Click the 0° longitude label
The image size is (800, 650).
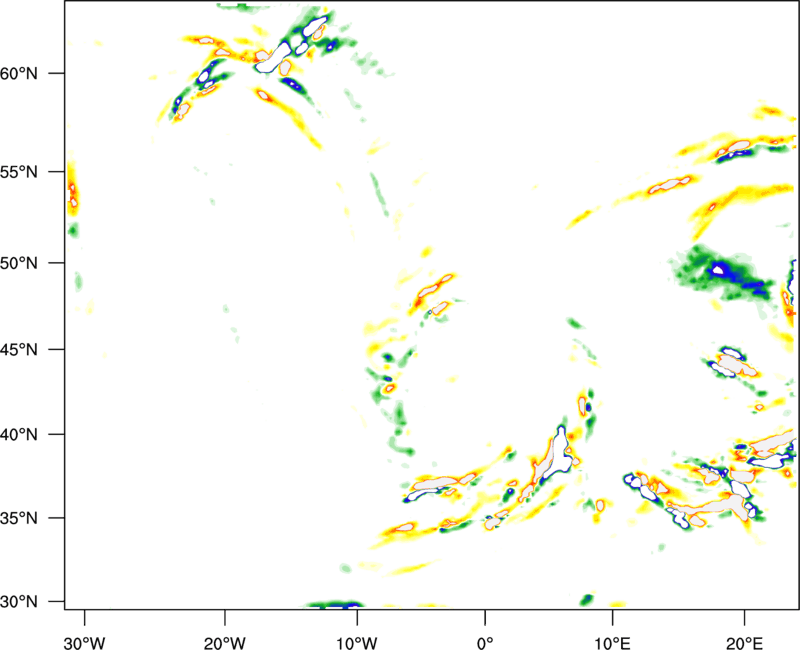pos(485,643)
